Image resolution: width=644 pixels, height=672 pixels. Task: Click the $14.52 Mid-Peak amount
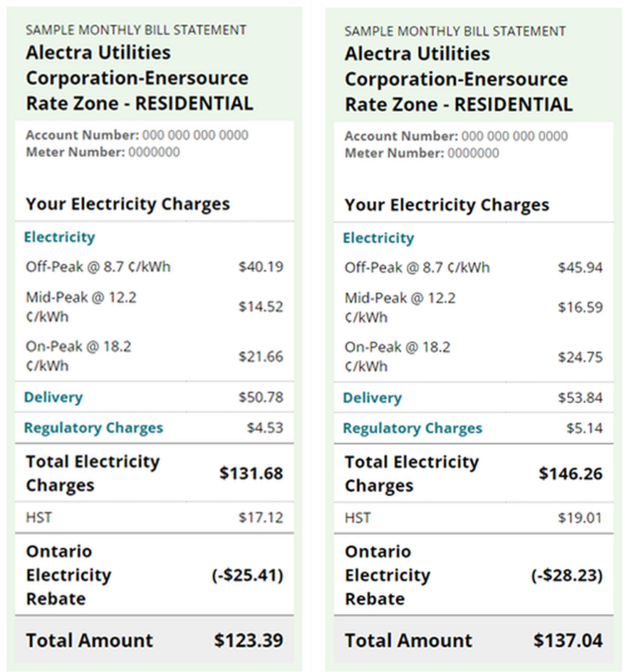tap(261, 307)
